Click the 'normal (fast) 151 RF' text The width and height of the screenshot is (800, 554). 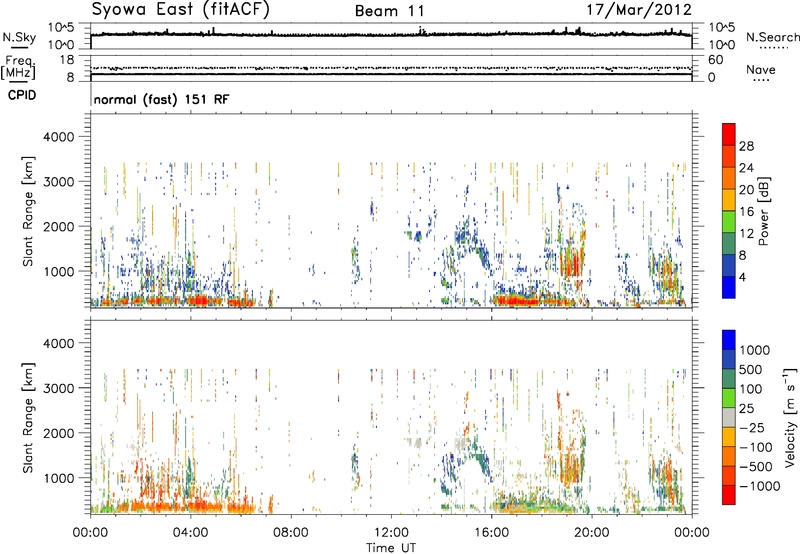pos(161,99)
